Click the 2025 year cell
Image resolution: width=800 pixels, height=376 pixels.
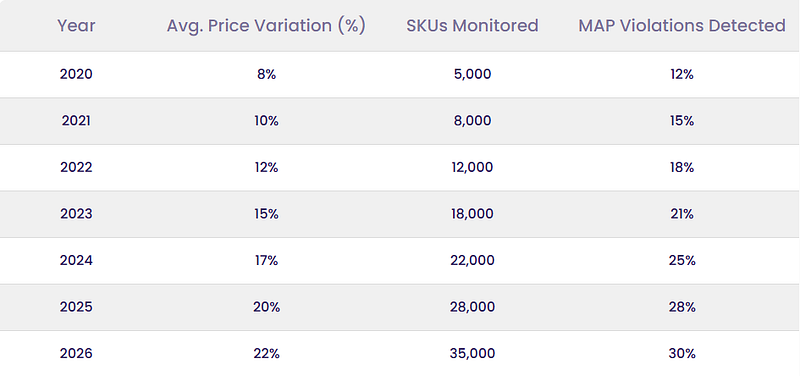pos(76,307)
